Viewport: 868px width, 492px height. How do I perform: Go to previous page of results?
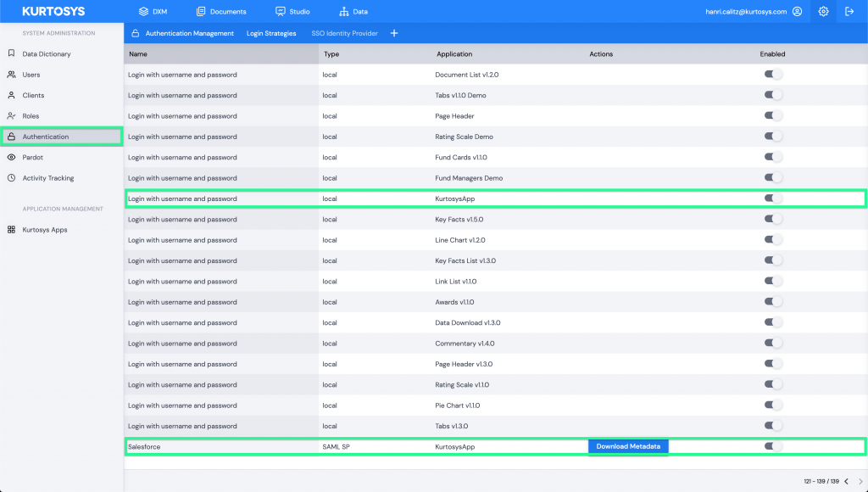pos(845,482)
